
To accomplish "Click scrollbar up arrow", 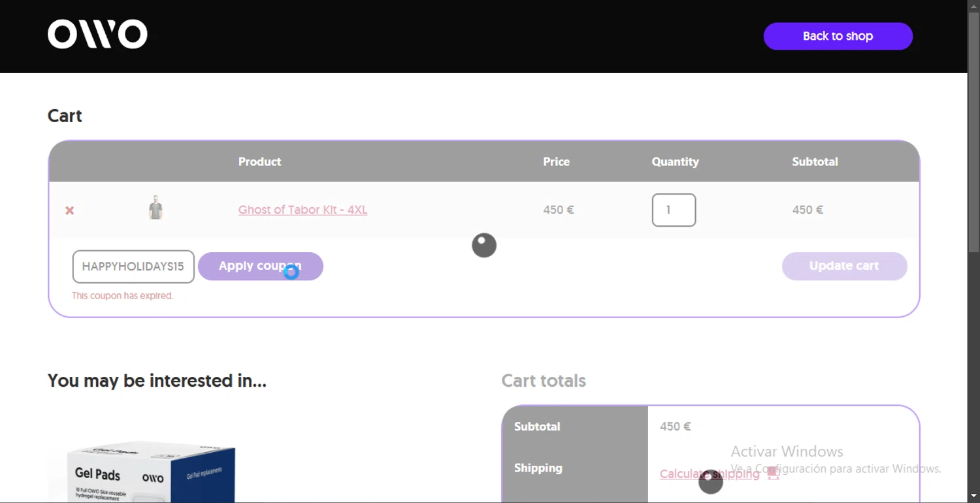I will tap(973, 6).
